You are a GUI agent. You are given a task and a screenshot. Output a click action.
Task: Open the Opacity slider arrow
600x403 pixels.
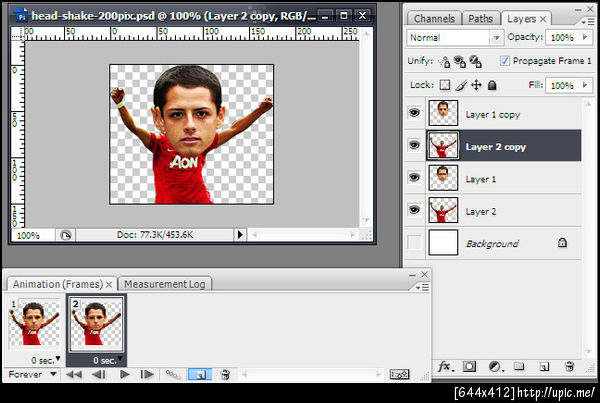pos(585,37)
